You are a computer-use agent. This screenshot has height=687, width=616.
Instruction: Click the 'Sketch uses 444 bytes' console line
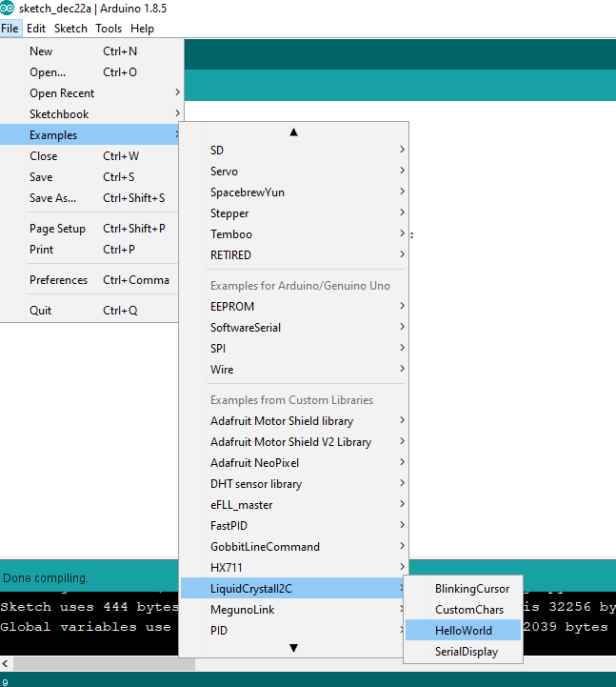(x=89, y=607)
